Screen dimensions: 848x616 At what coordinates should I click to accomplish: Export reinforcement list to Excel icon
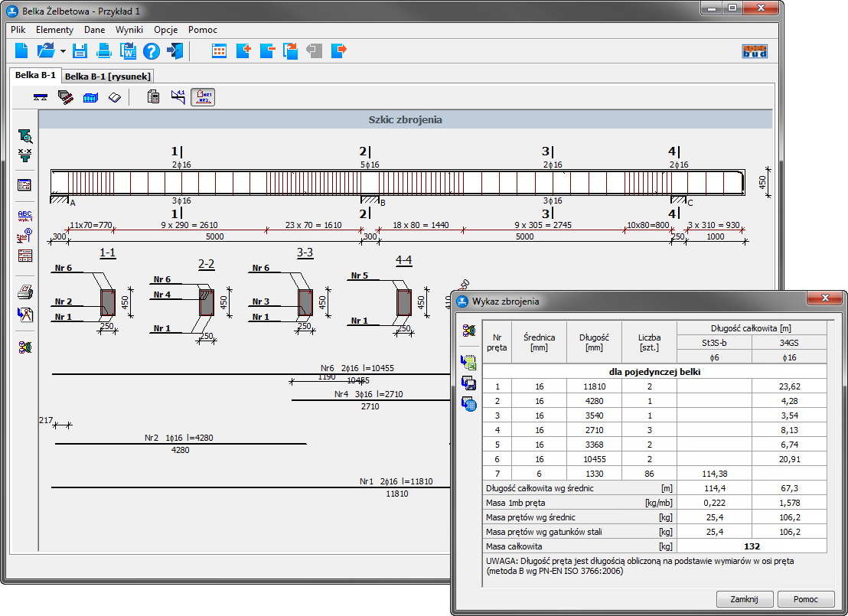(x=468, y=363)
